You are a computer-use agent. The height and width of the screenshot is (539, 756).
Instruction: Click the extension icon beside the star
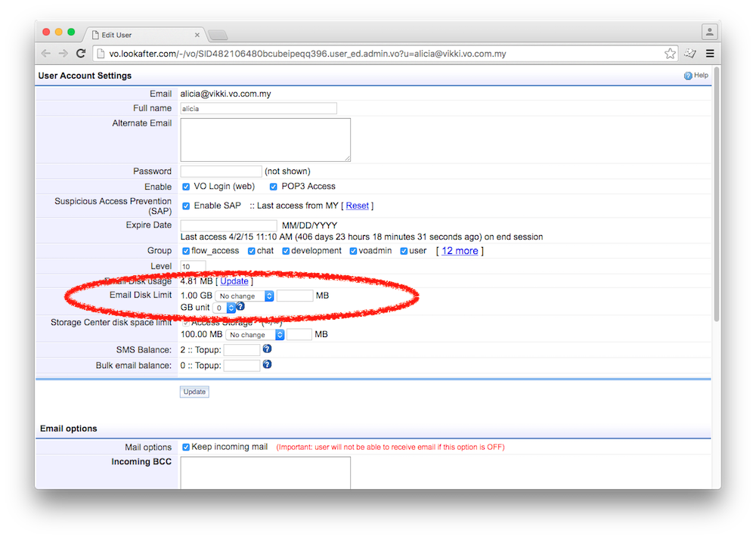tap(690, 54)
